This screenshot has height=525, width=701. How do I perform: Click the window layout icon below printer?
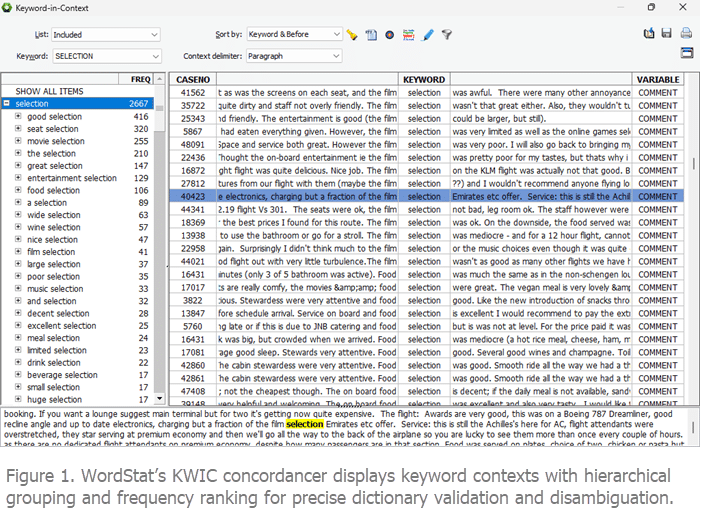[x=687, y=53]
